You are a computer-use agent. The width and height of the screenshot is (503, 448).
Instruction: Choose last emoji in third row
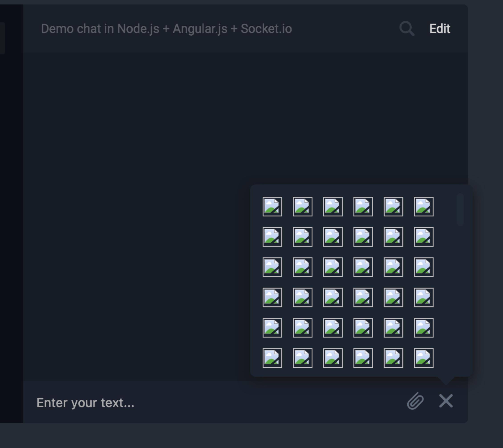pyautogui.click(x=424, y=267)
